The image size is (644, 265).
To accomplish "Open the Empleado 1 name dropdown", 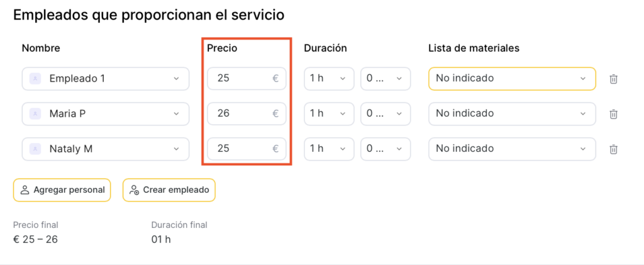I will tap(175, 78).
